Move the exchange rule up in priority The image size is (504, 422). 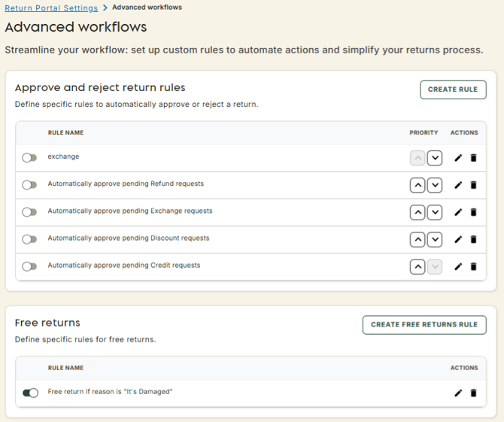[x=417, y=158]
